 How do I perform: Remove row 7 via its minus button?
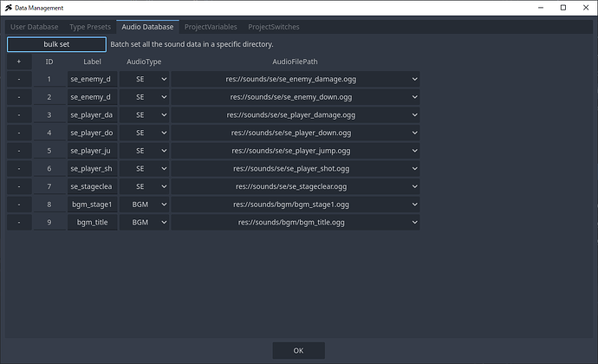coord(18,186)
